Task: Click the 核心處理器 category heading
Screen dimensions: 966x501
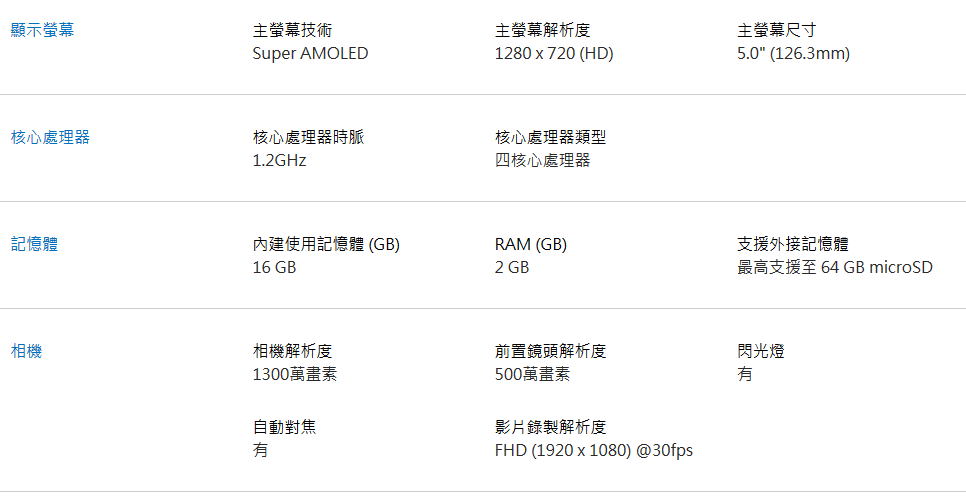Action: coord(51,137)
